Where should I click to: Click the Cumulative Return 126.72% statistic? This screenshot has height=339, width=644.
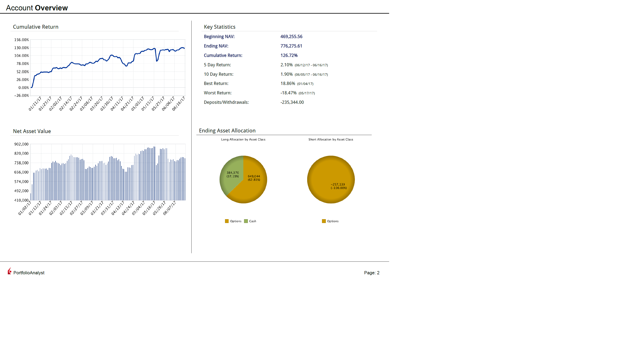pyautogui.click(x=289, y=55)
